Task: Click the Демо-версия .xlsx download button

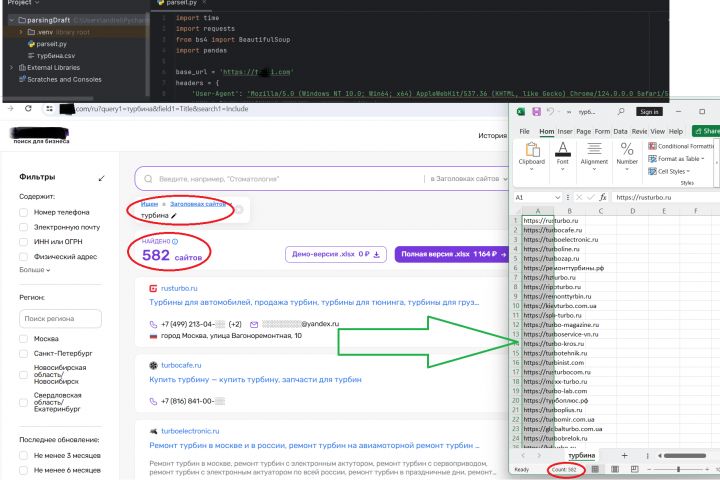Action: [336, 254]
